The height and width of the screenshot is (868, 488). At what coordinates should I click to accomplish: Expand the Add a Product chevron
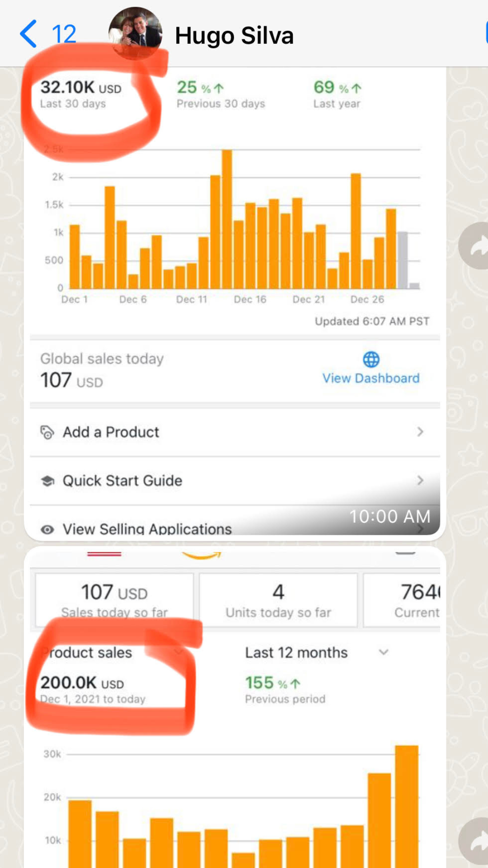click(x=420, y=432)
